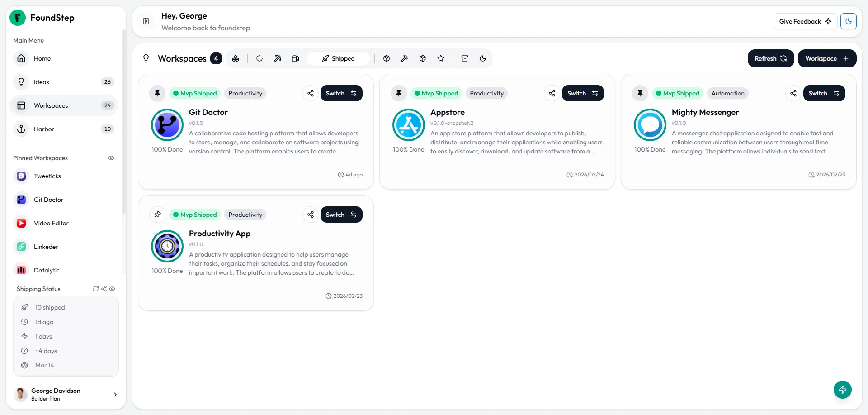Select the hammer filter icon

pos(405,58)
